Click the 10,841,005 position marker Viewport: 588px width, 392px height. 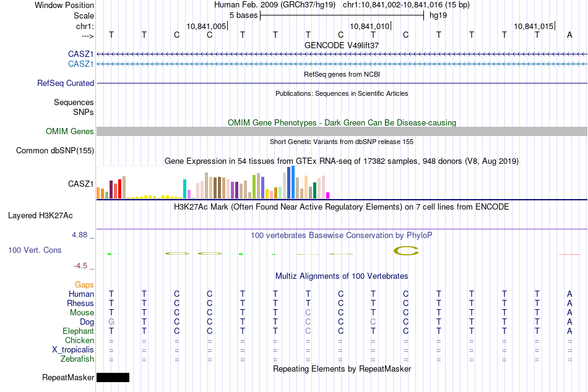click(206, 26)
